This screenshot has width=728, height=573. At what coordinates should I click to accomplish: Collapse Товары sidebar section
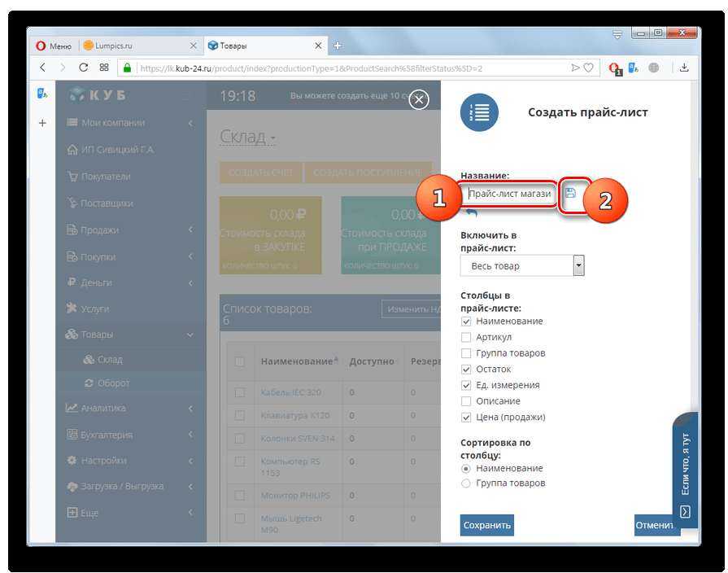click(x=131, y=335)
